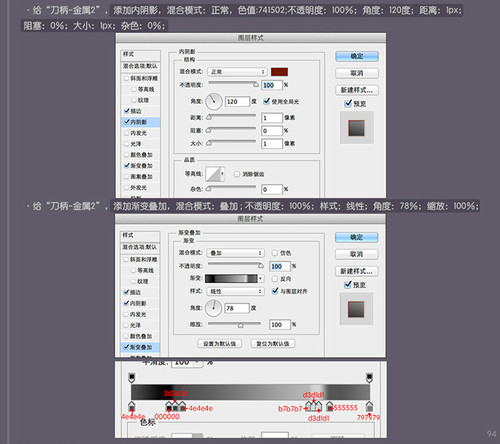
Task: Tick 纹理 checkbox in Gradient Overlay dialog
Action: 134,281
